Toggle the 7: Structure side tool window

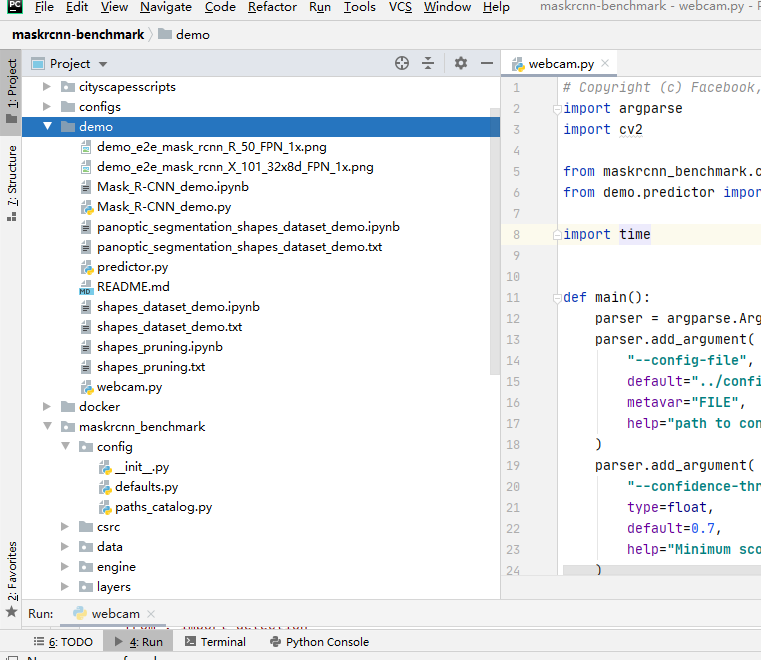pyautogui.click(x=11, y=183)
